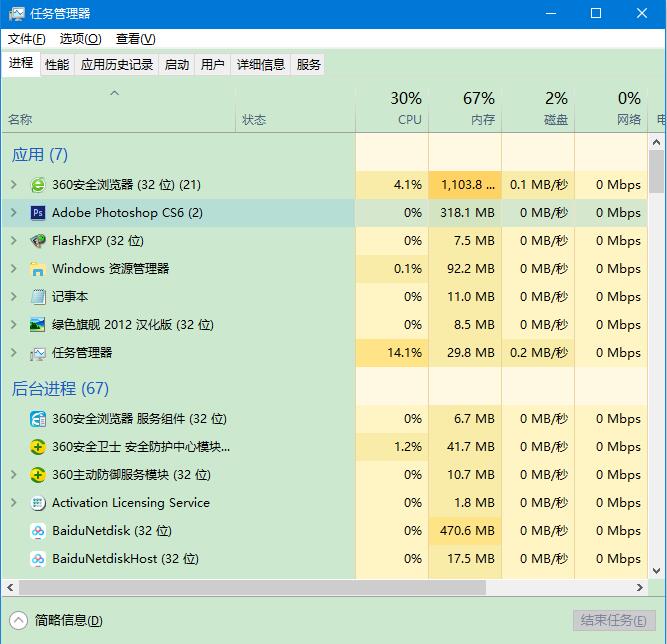
Task: Expand the 任务管理器 process row
Action: pyautogui.click(x=14, y=353)
